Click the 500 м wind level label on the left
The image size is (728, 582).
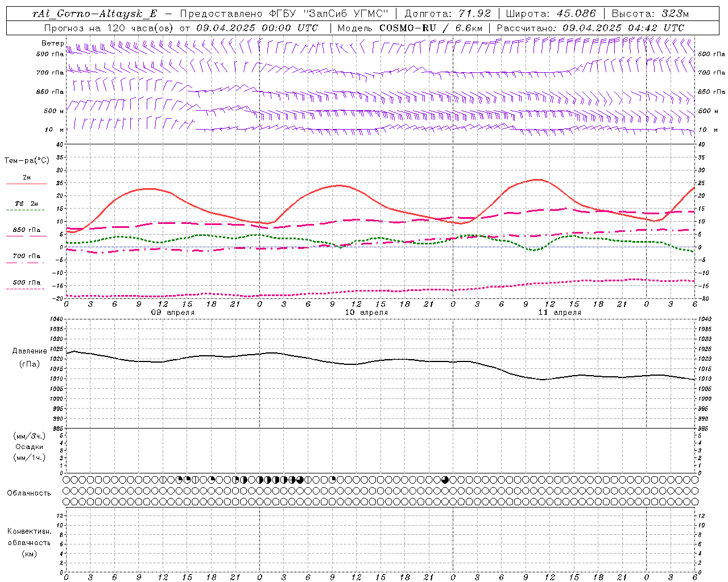click(x=53, y=111)
